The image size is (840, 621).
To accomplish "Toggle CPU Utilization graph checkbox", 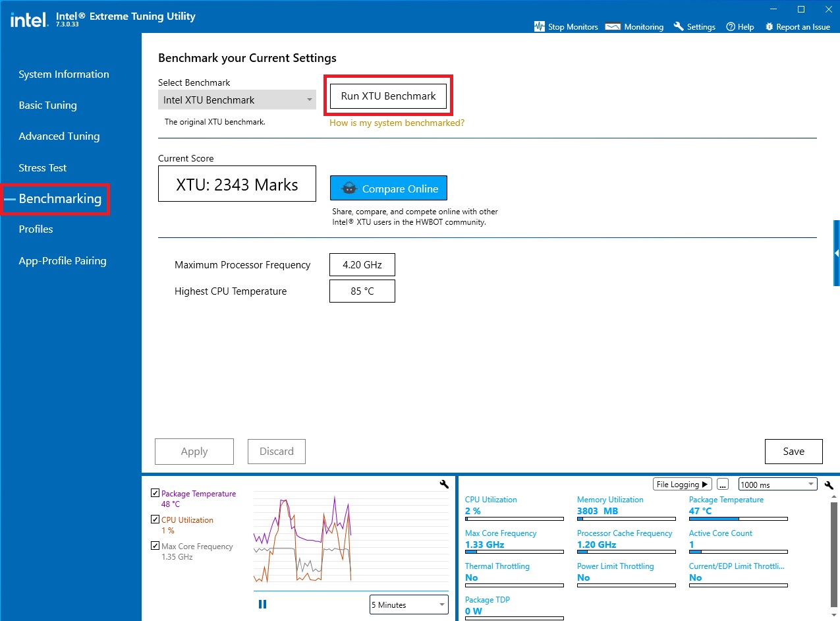I will tap(155, 519).
